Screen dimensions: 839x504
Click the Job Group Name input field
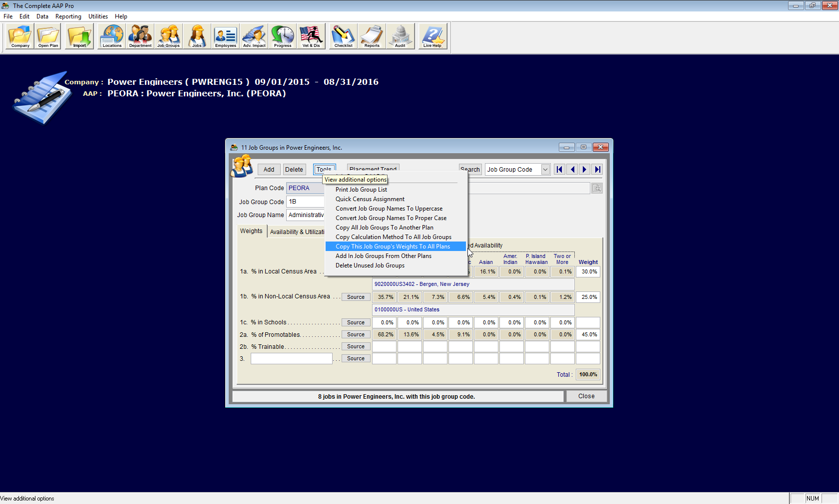(306, 215)
